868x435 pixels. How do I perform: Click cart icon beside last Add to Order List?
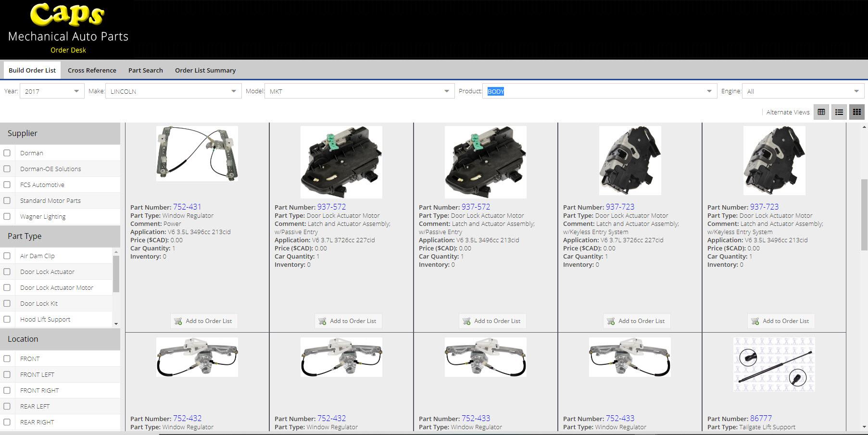(755, 321)
